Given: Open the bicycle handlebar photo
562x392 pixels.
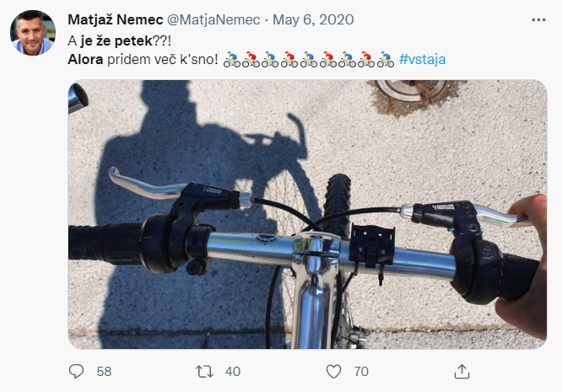Looking at the screenshot, I should point(307,214).
